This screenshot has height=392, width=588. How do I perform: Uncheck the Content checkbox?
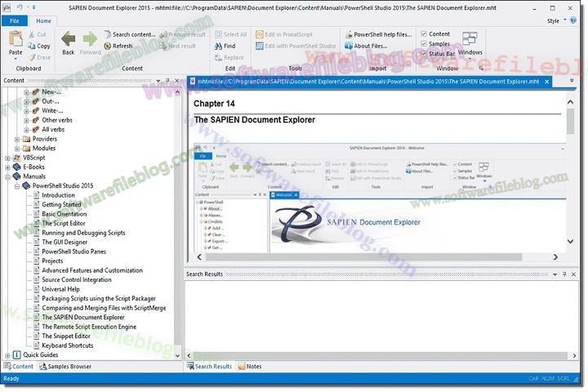[423, 34]
